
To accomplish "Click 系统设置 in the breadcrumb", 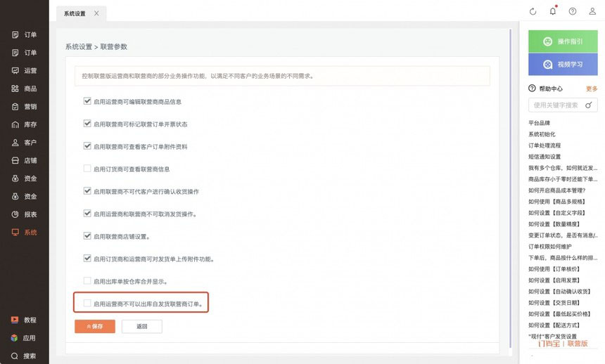I will (79, 46).
